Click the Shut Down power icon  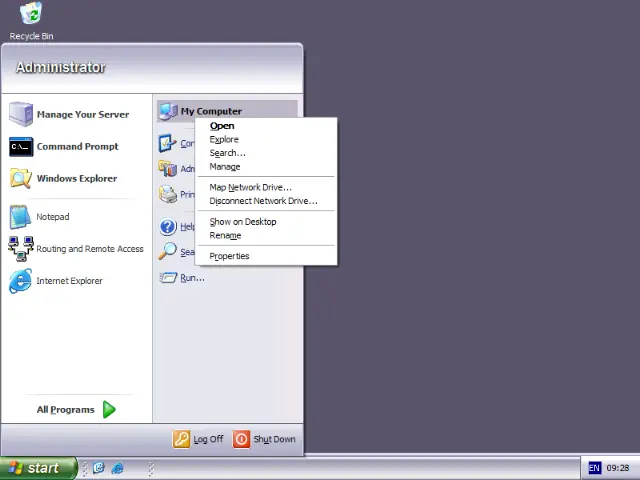pyautogui.click(x=241, y=439)
